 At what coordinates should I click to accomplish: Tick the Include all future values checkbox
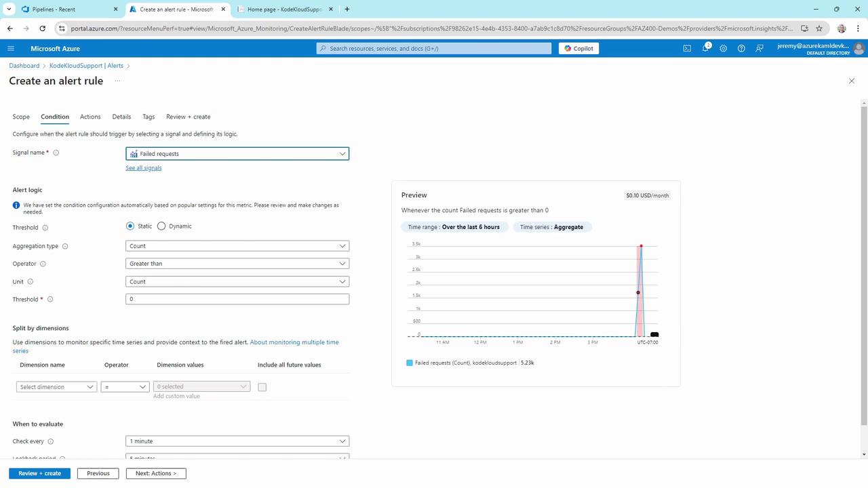[262, 387]
